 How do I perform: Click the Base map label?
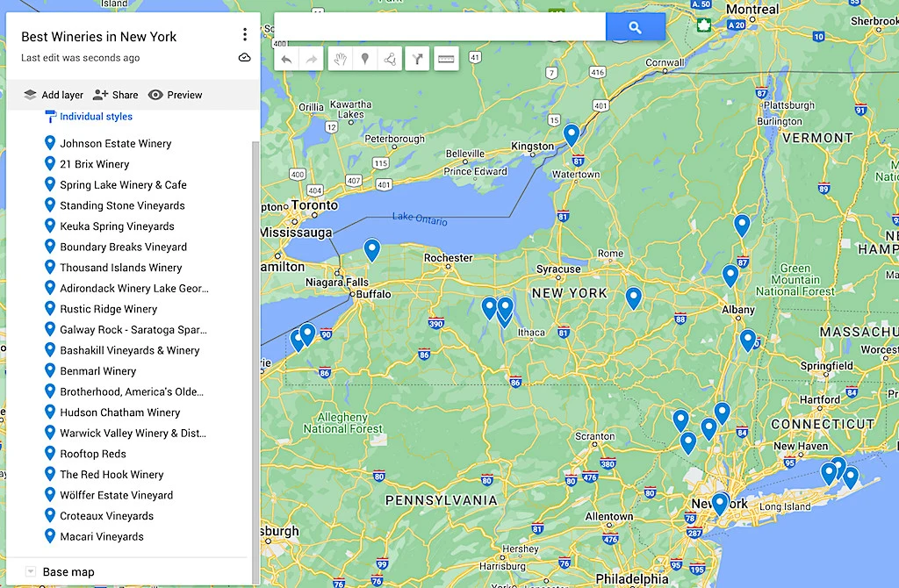[68, 572]
